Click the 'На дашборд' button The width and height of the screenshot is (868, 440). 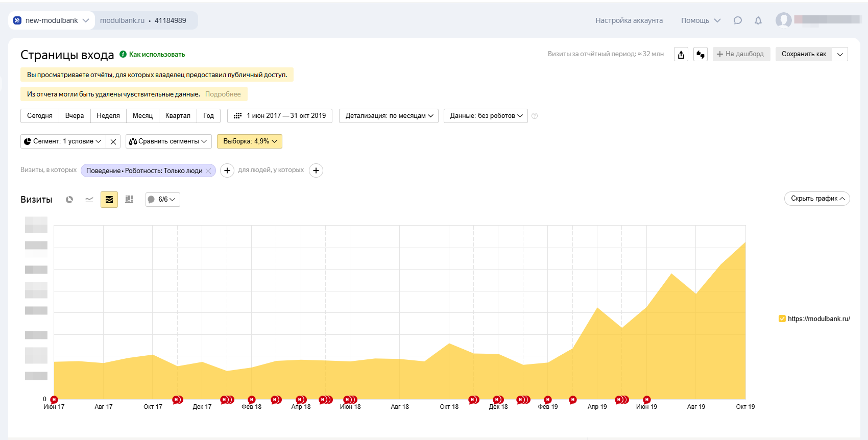tap(741, 54)
